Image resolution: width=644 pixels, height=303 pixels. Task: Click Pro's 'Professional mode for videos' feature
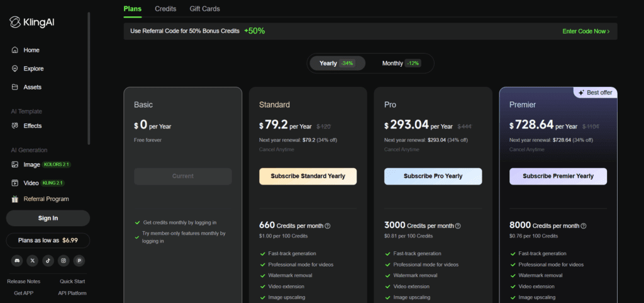[x=426, y=265]
